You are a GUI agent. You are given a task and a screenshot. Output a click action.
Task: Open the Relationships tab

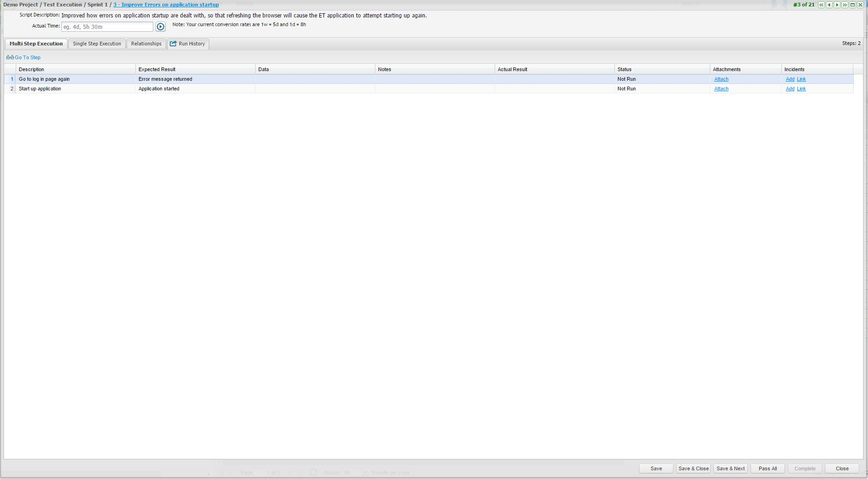pyautogui.click(x=146, y=44)
